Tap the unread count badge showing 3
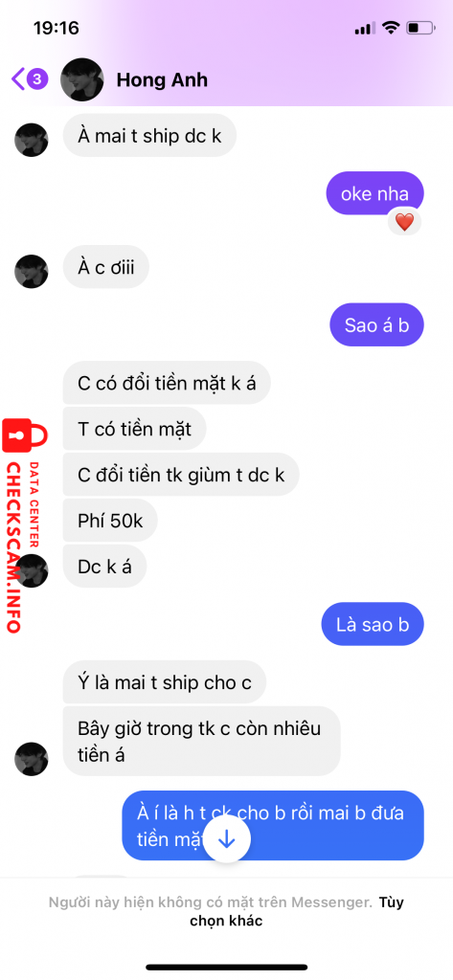 tap(37, 79)
